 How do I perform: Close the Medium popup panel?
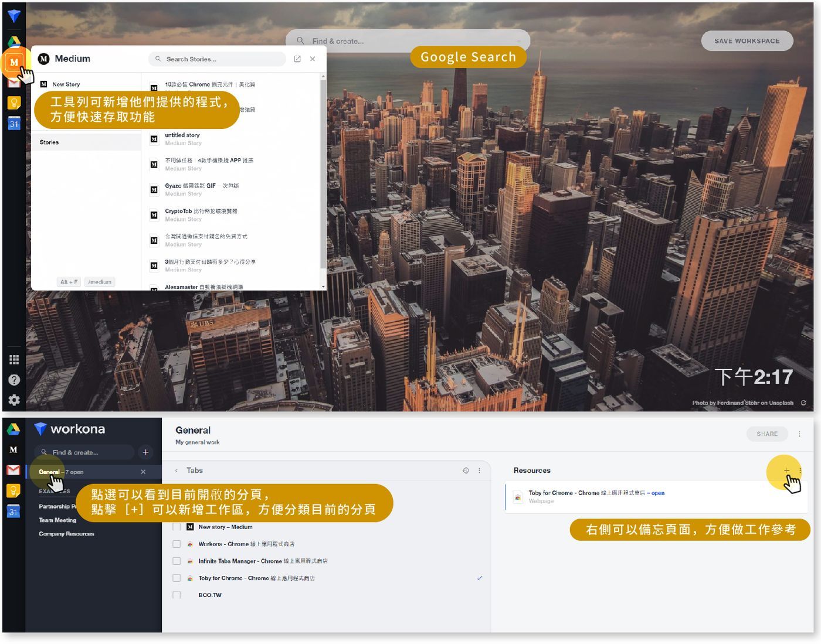click(x=313, y=59)
